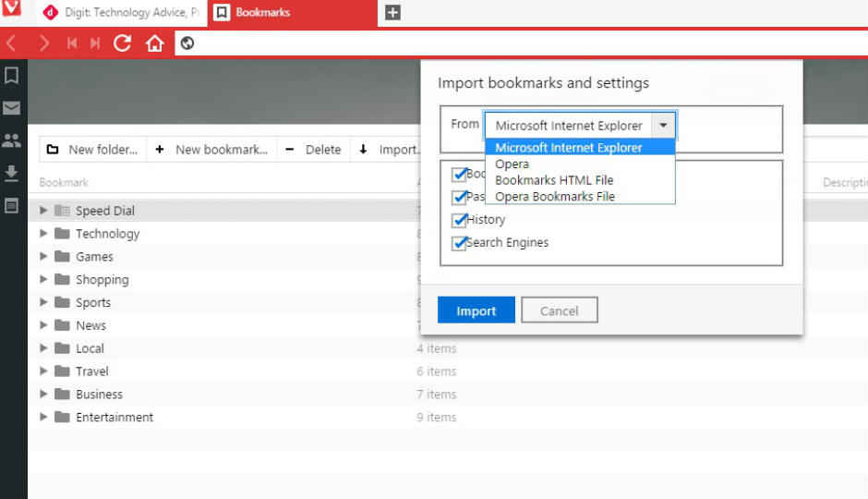Open the Bookmarks panel in sidebar

click(11, 76)
